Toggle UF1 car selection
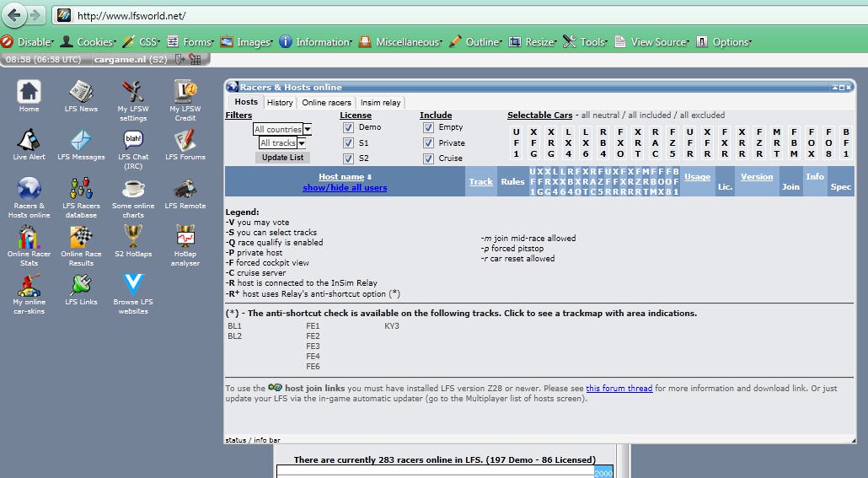The width and height of the screenshot is (868, 478). (516, 143)
